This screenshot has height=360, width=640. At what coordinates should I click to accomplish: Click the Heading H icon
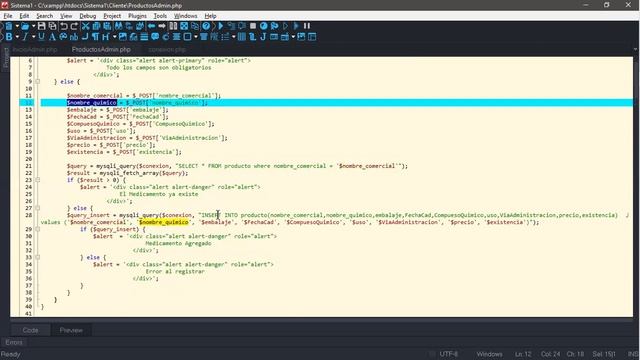coord(106,37)
